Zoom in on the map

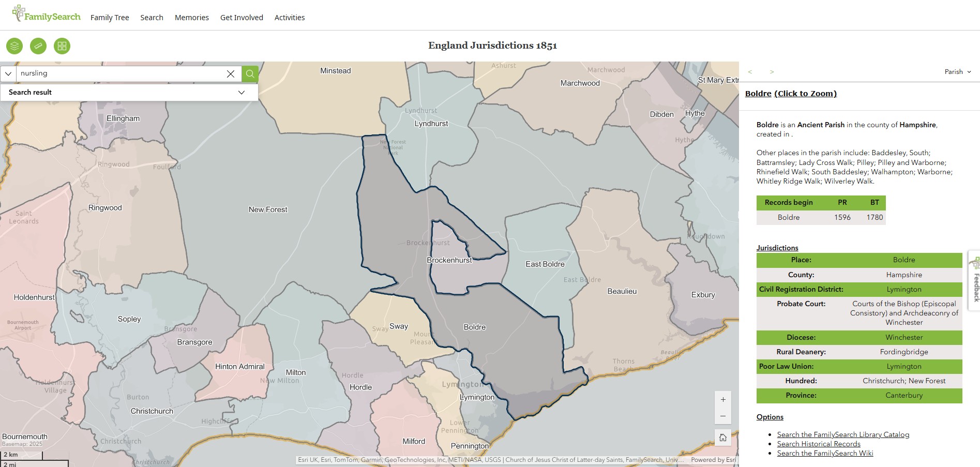point(723,399)
